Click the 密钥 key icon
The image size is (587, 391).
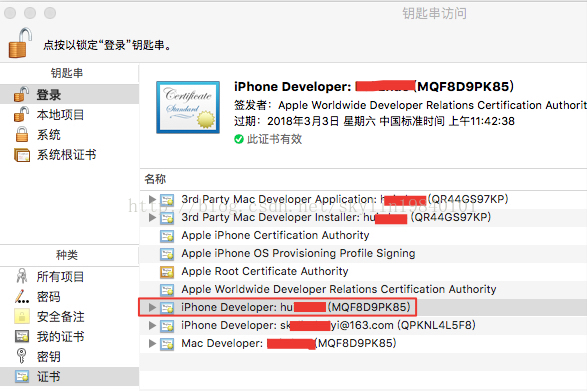tap(22, 356)
